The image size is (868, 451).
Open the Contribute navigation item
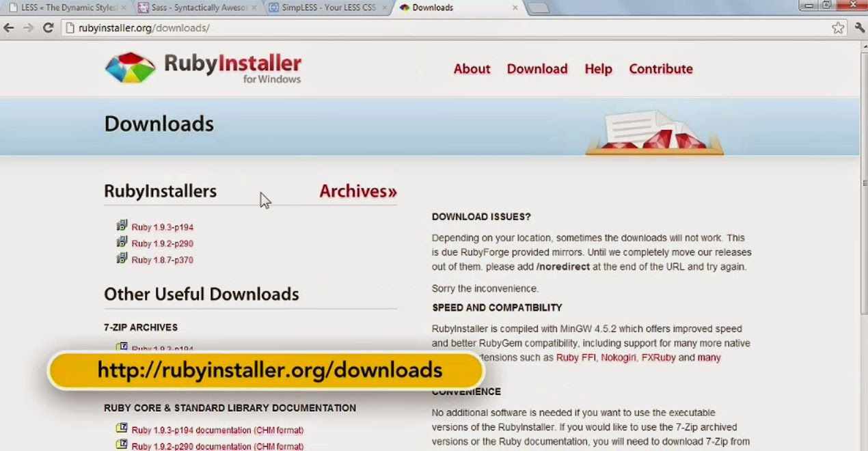pyautogui.click(x=660, y=68)
